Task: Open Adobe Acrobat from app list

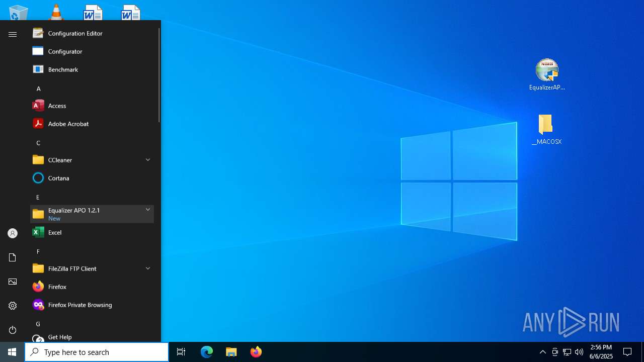Action: [x=92, y=124]
